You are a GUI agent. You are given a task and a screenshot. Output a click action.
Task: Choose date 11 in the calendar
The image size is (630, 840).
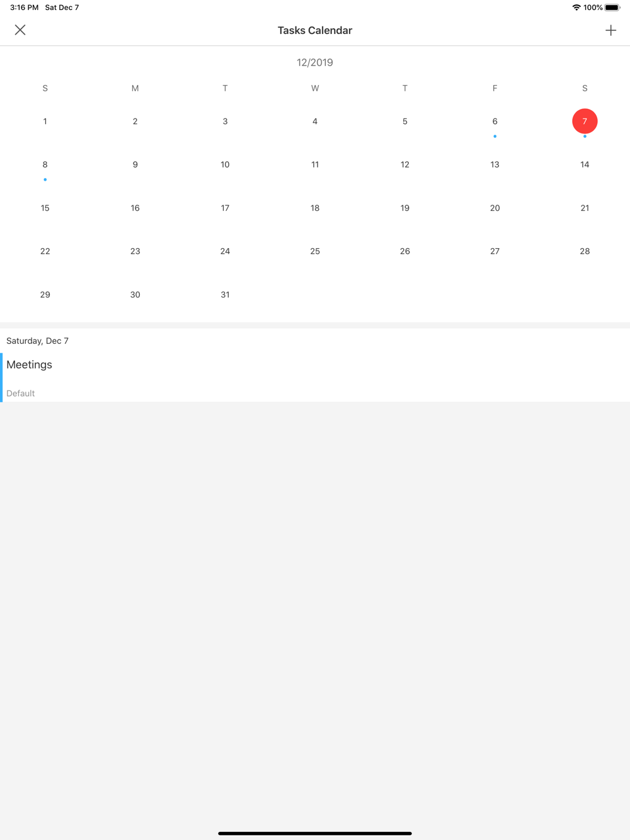315,165
